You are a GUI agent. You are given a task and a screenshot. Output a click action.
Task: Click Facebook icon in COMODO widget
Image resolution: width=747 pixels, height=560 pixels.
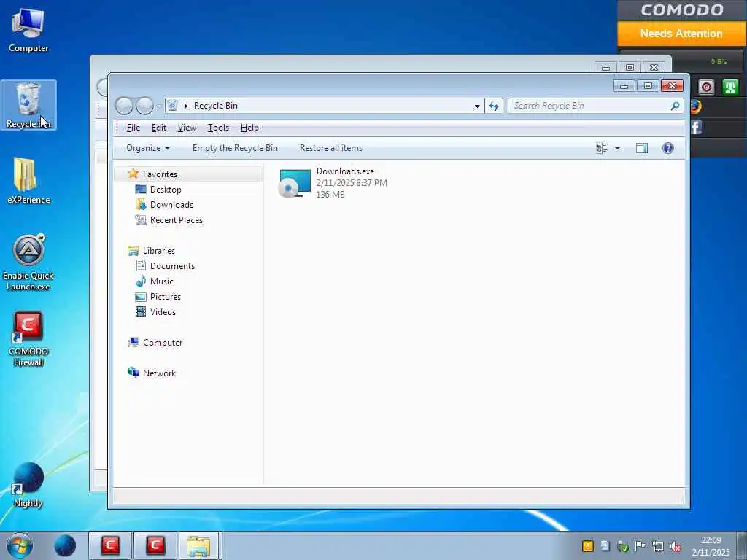(696, 127)
